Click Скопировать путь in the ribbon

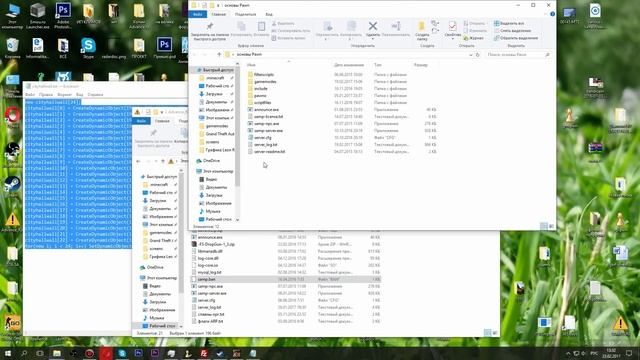(291, 31)
